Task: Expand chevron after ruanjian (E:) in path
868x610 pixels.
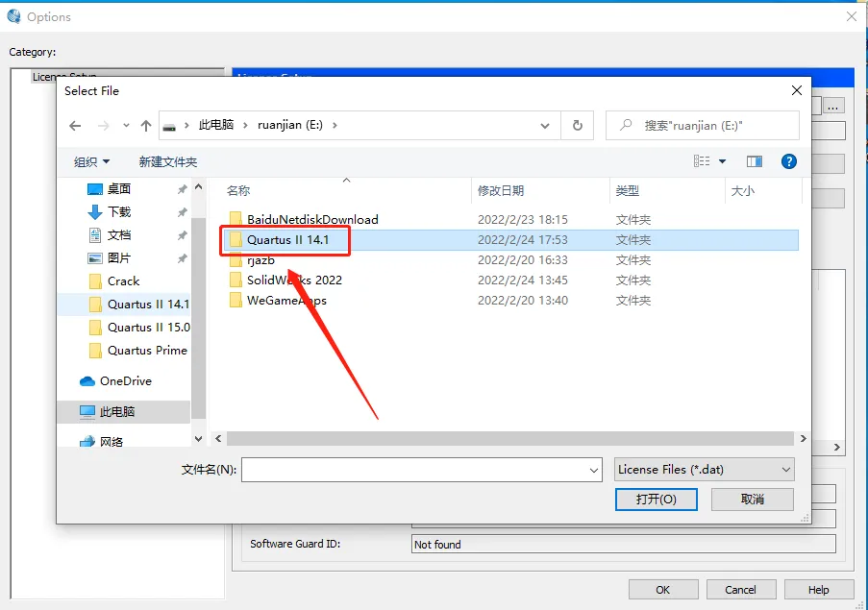Action: (335, 126)
